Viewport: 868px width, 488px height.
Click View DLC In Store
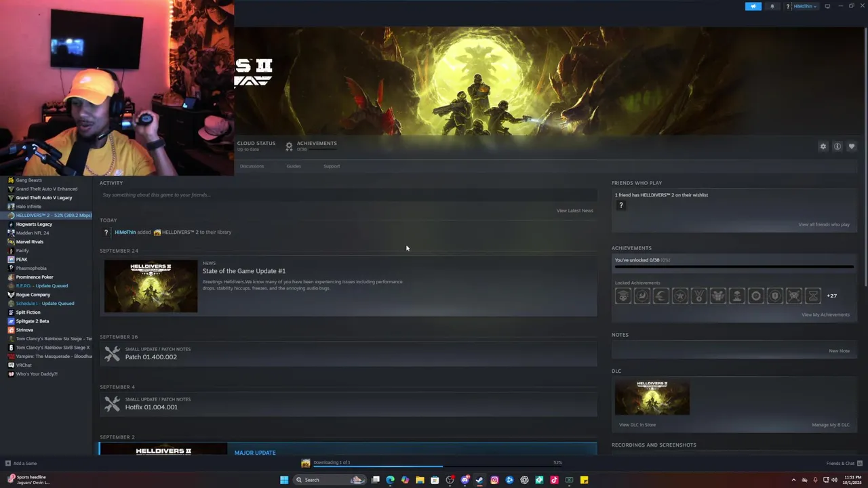(x=637, y=425)
